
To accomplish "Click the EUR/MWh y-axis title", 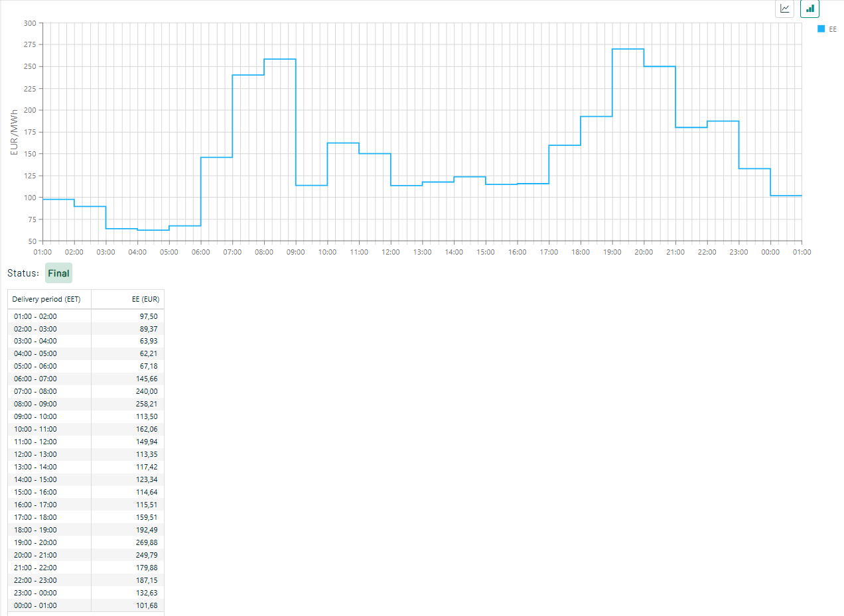I will point(14,132).
